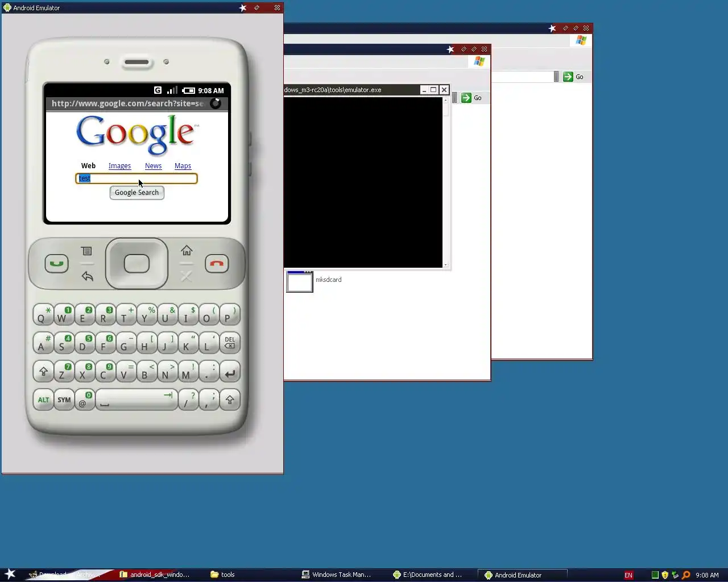This screenshot has width=728, height=582.
Task: Tap the emulator menu key icon
Action: click(86, 251)
